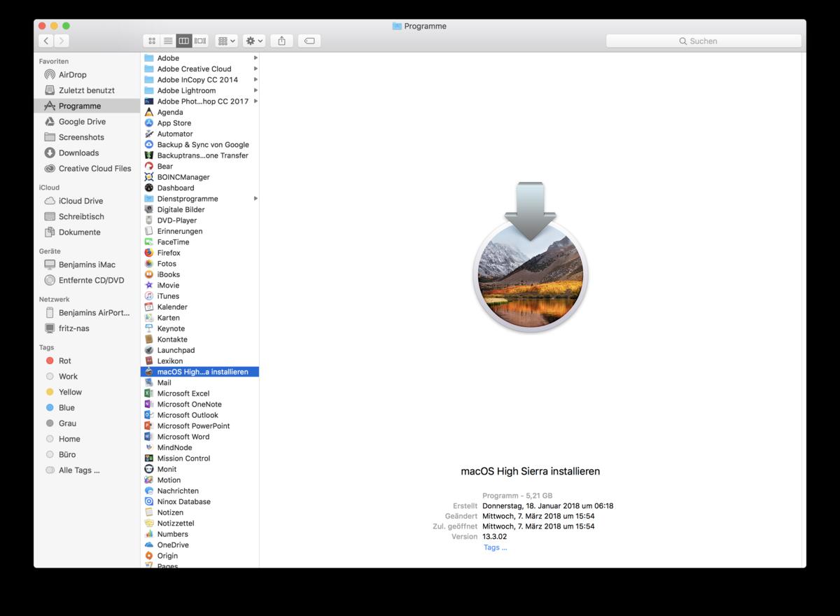Select the Numbers chart icon
This screenshot has height=616, width=840.
[149, 534]
